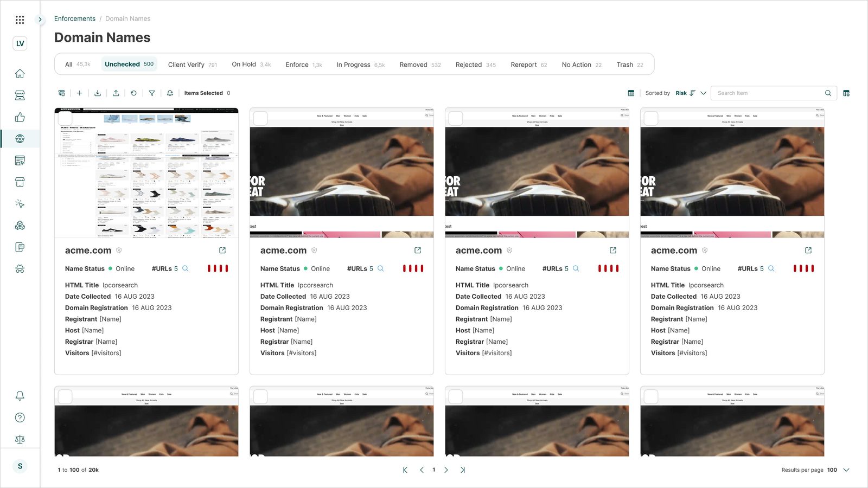
Task: Switch to the Enforce tab
Action: point(304,65)
